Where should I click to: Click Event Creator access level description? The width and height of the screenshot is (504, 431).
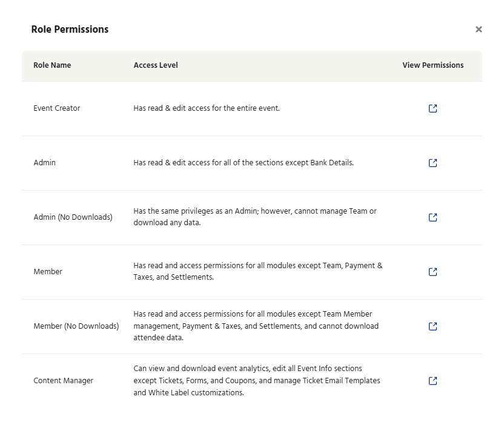click(207, 108)
